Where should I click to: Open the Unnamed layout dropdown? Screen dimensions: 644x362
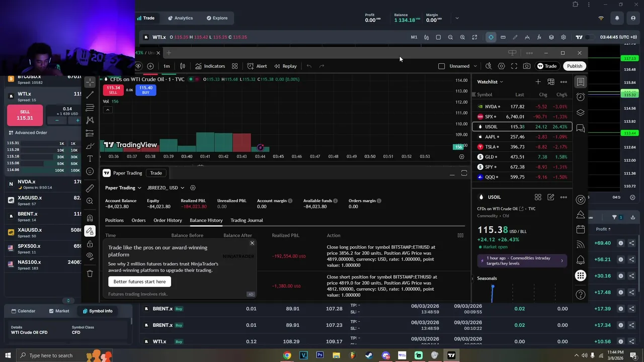[x=463, y=66]
